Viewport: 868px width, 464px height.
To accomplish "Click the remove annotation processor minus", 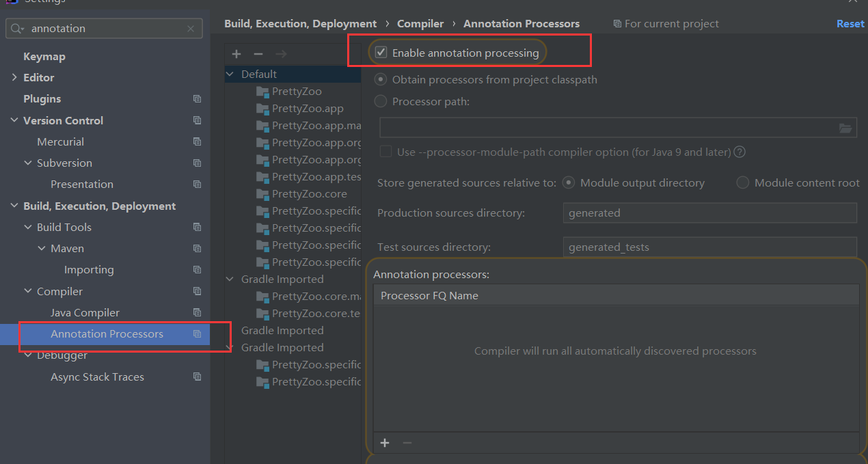I will (407, 443).
